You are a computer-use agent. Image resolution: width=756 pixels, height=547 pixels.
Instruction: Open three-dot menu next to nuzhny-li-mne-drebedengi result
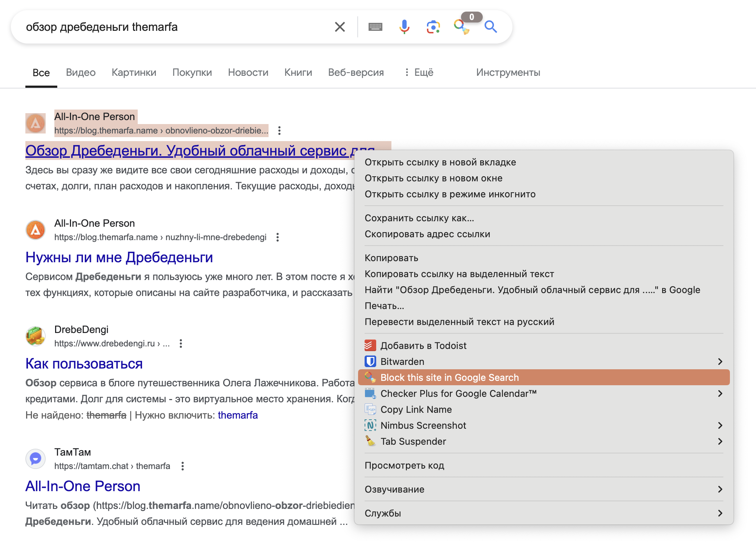[x=278, y=237]
